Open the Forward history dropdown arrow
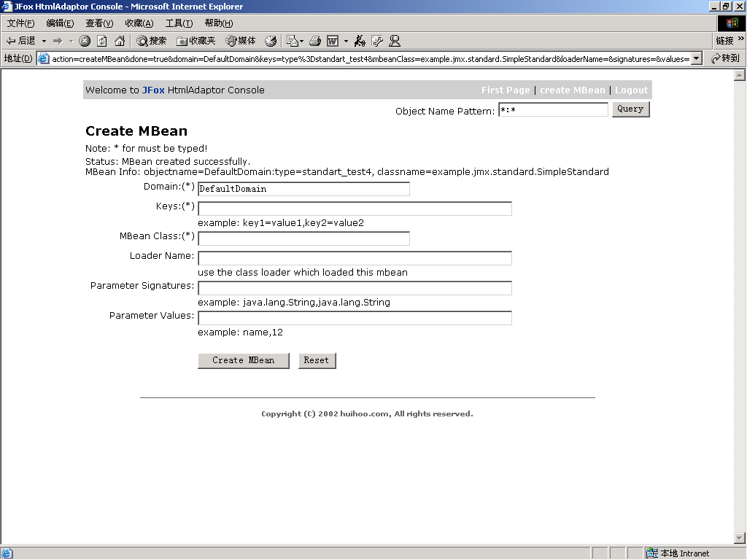 (x=71, y=41)
